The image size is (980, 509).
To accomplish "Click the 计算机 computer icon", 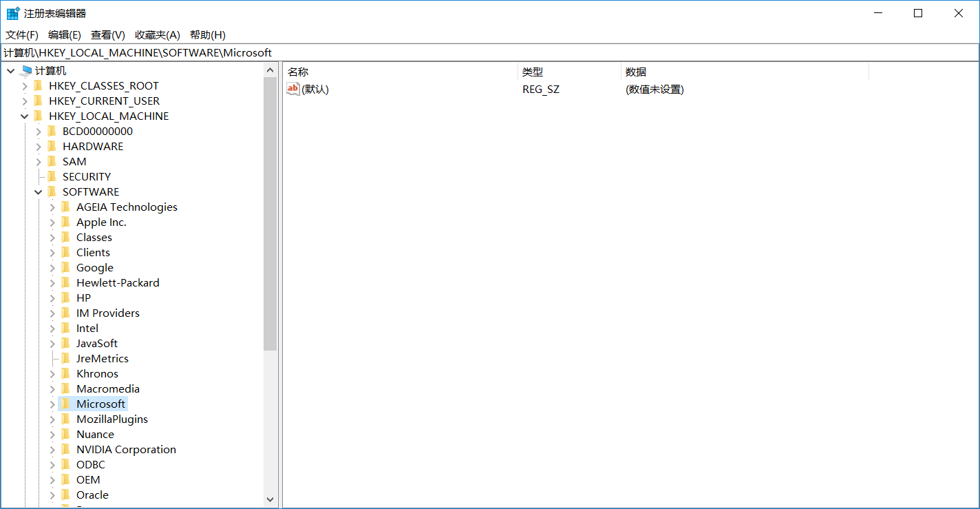I will tap(27, 70).
